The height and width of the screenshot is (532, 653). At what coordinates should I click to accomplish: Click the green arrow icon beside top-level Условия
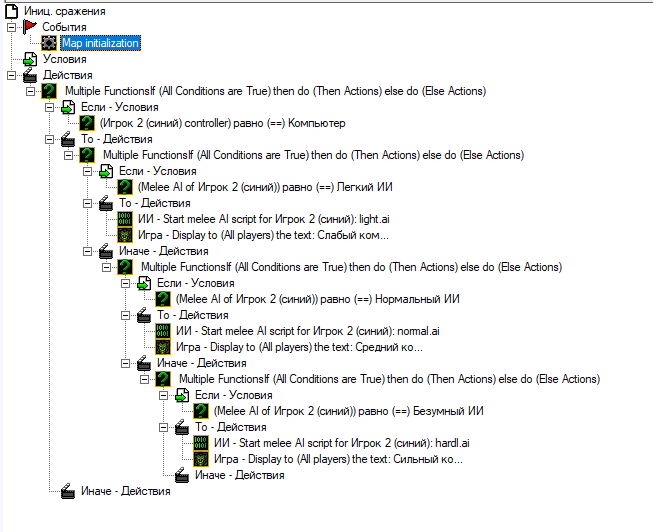point(30,59)
